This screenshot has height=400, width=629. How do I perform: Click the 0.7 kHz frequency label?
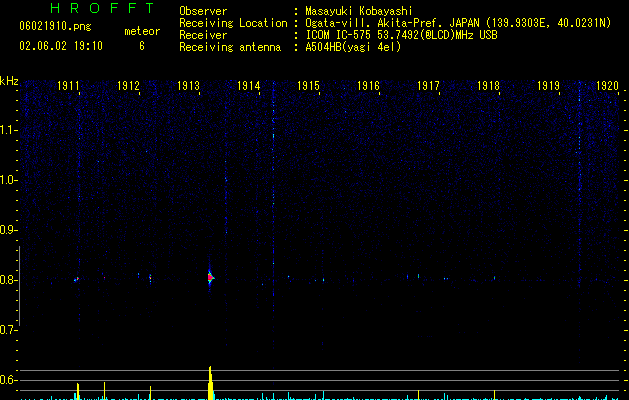click(8, 330)
